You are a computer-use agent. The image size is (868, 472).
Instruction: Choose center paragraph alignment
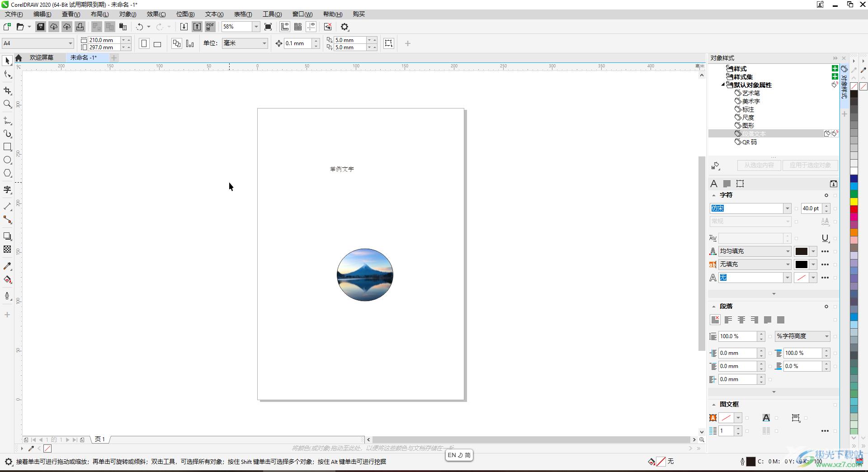741,320
